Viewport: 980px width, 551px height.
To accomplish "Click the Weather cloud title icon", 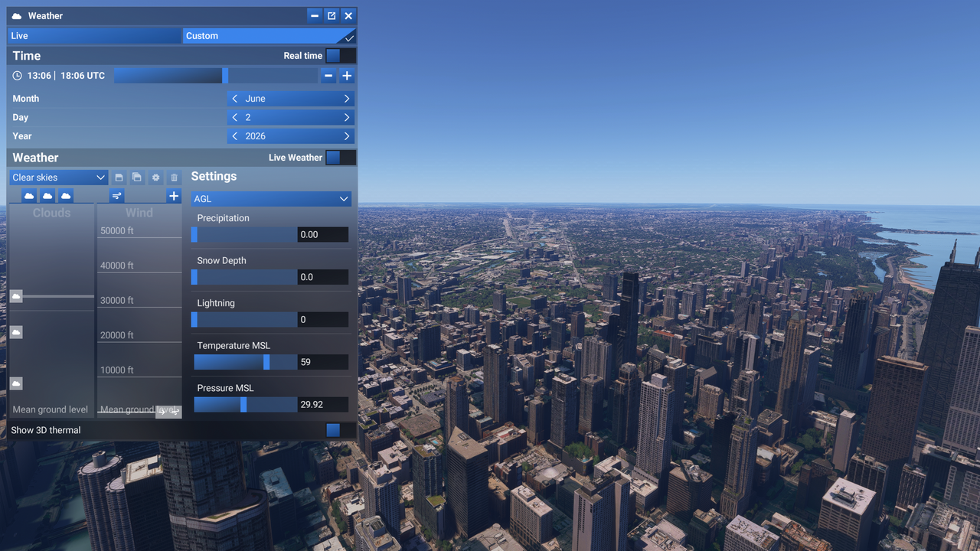I will point(17,16).
